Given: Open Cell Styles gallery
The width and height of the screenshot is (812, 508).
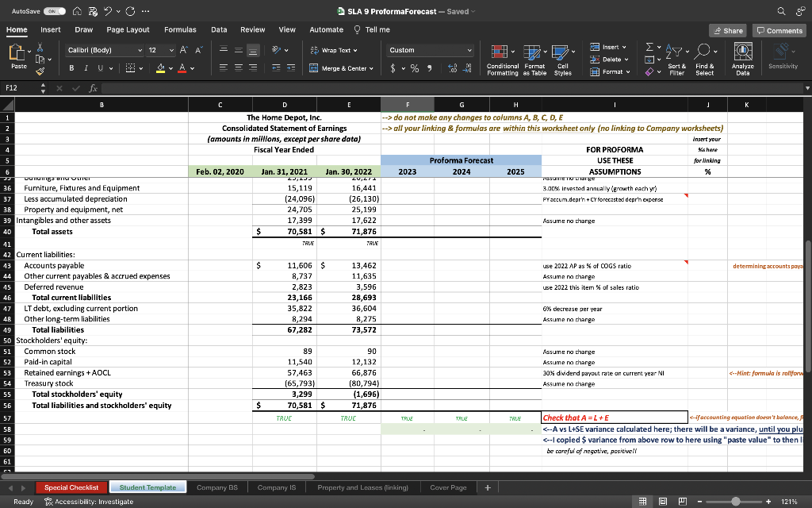Looking at the screenshot, I should 563,60.
